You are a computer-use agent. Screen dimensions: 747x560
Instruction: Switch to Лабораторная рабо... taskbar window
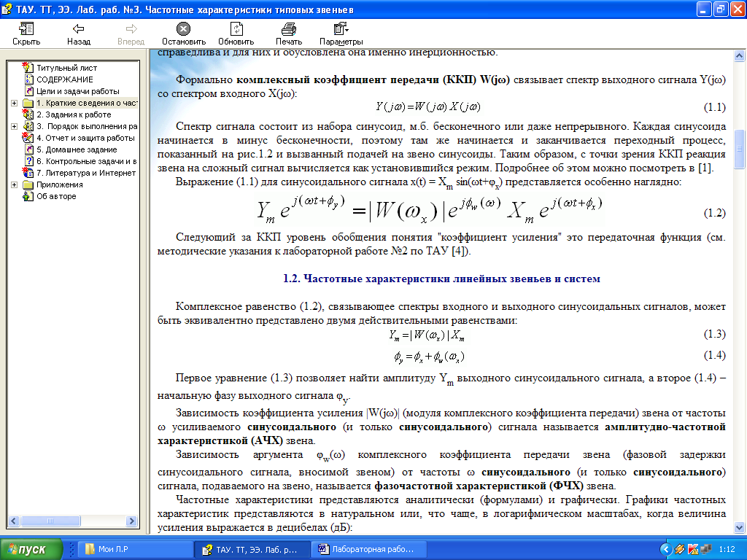click(368, 549)
